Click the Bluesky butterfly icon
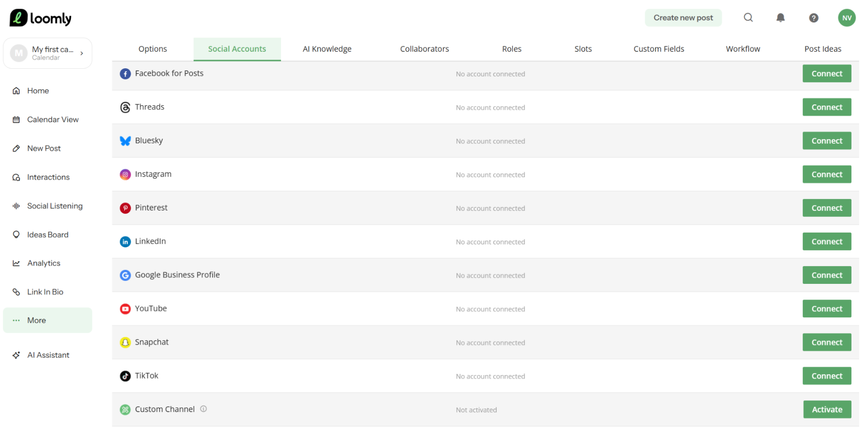This screenshot has height=436, width=868. (125, 141)
